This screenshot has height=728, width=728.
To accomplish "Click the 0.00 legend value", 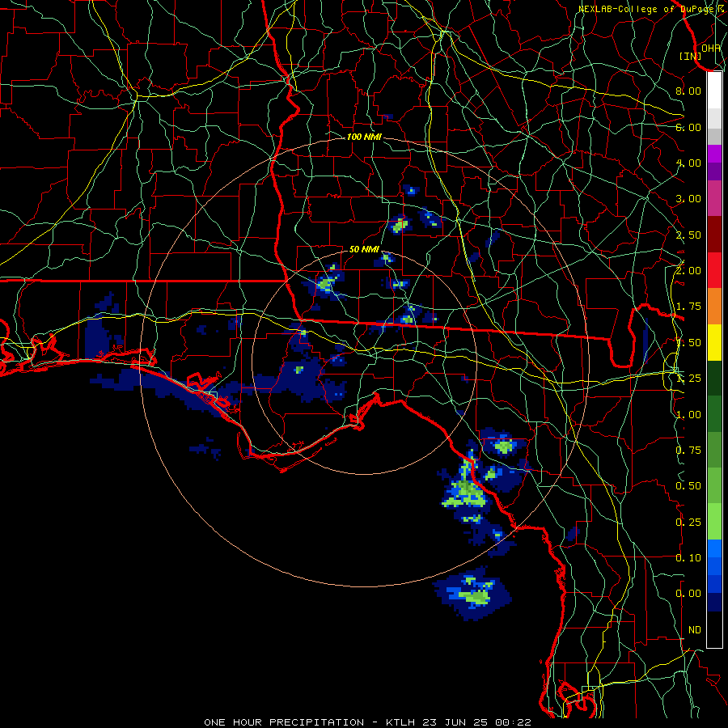I will (688, 594).
